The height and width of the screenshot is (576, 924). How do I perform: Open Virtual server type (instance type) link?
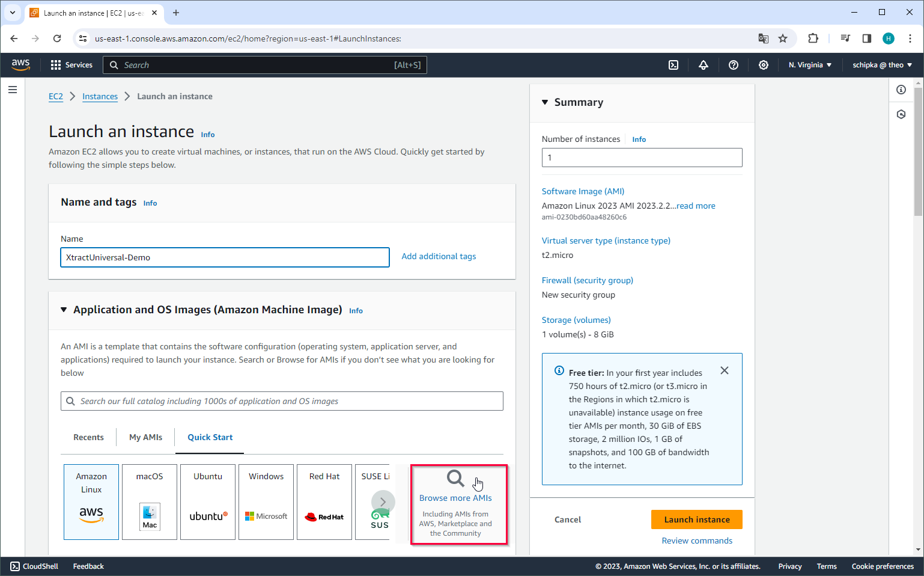(606, 241)
